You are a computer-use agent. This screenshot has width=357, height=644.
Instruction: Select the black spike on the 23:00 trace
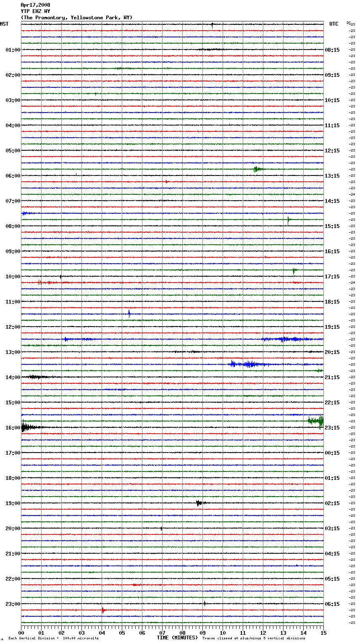coord(205,603)
